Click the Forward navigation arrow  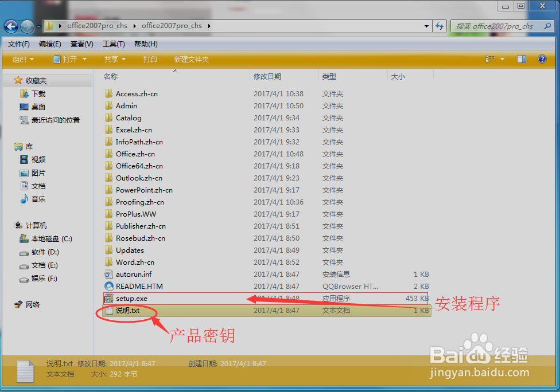[28, 26]
